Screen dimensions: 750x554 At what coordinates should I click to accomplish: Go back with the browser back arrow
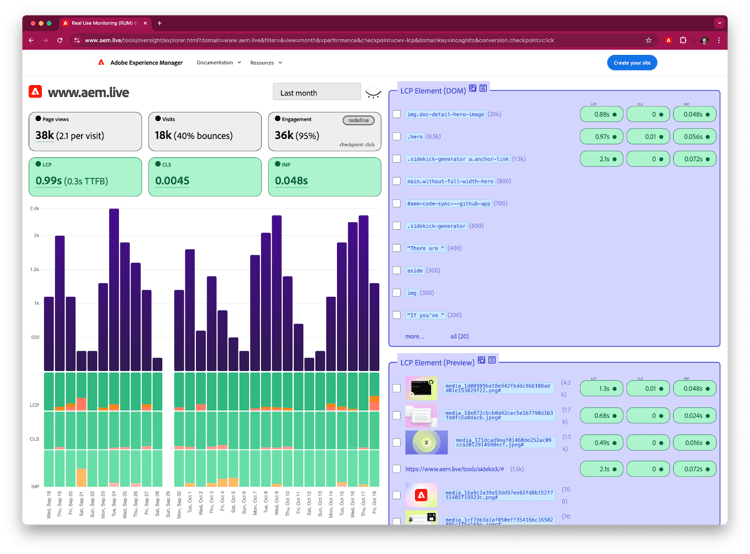(x=31, y=40)
